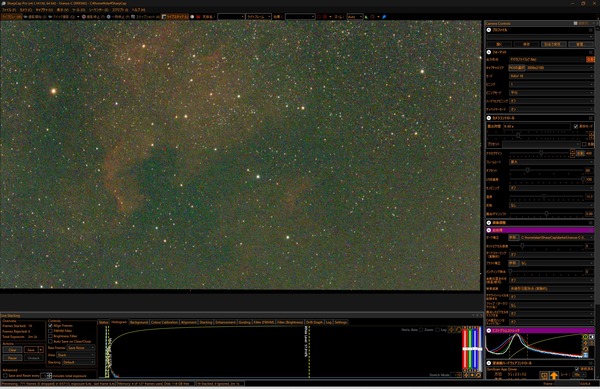
Task: Collapse the プロファイル section arrow icon
Action: click(x=489, y=30)
